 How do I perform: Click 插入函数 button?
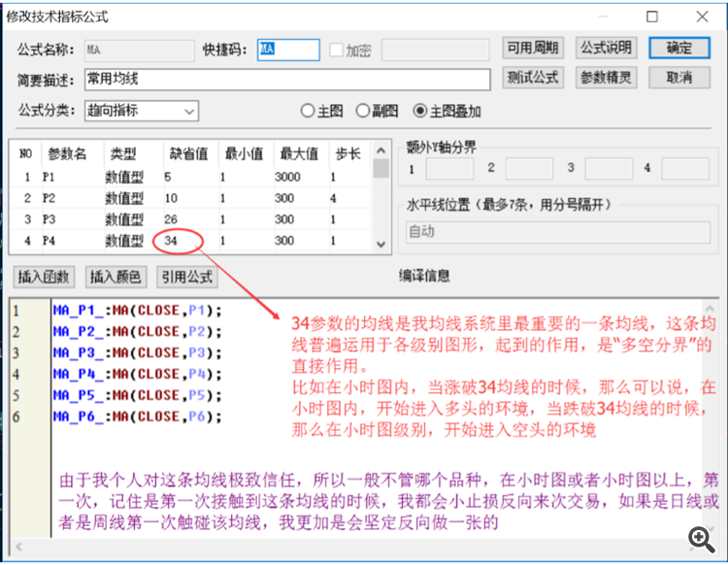pos(43,277)
